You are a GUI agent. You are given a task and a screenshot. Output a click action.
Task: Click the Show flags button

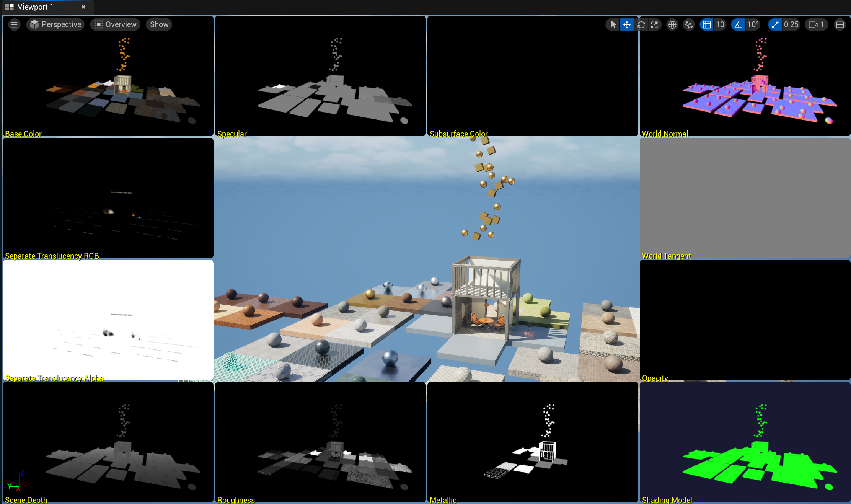click(x=159, y=25)
